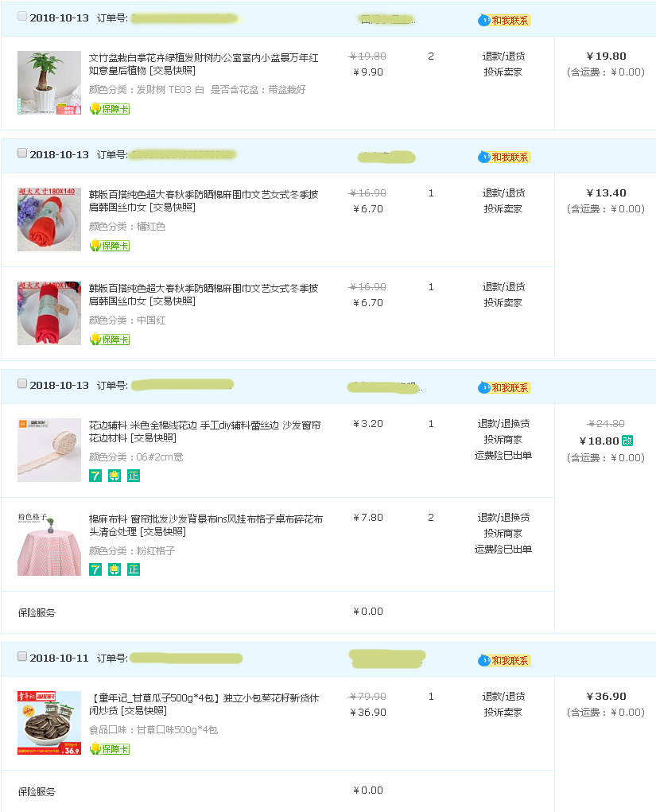
Task: Click 退款/退货 for the money tree plant
Action: [x=503, y=56]
